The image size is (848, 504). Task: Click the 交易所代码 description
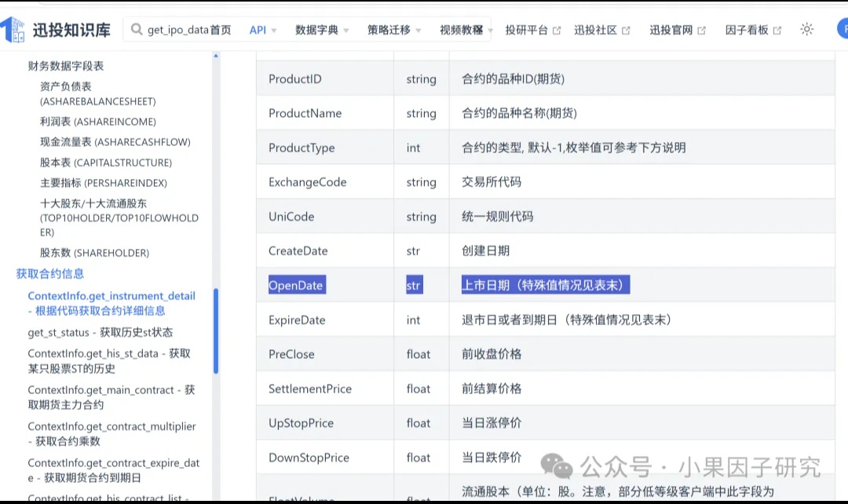coord(491,182)
